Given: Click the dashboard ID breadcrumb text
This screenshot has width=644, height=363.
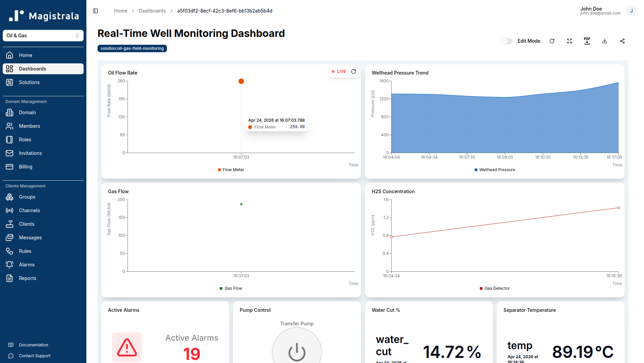Looking at the screenshot, I should 225,11.
